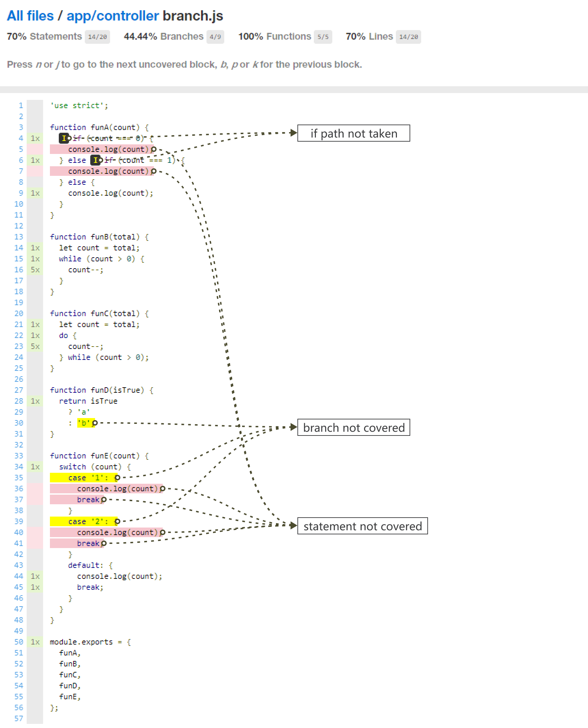Click the 70% Lines text
The height and width of the screenshot is (728, 588).
click(369, 37)
